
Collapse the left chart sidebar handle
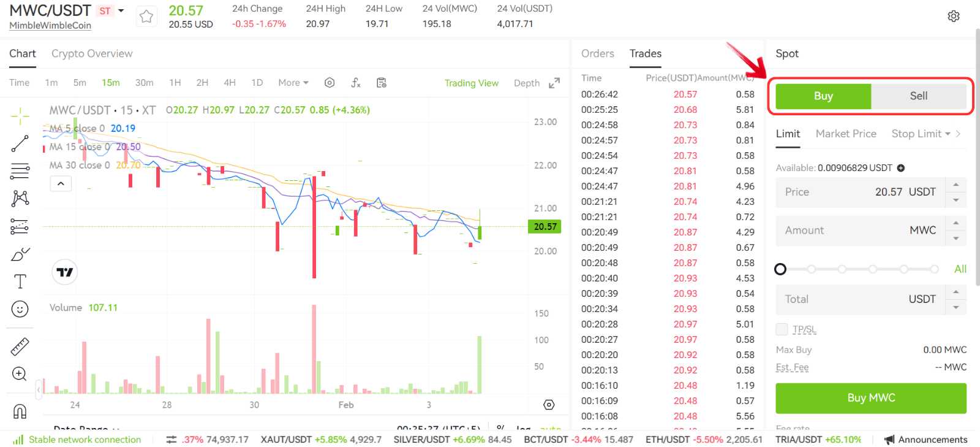click(x=39, y=389)
